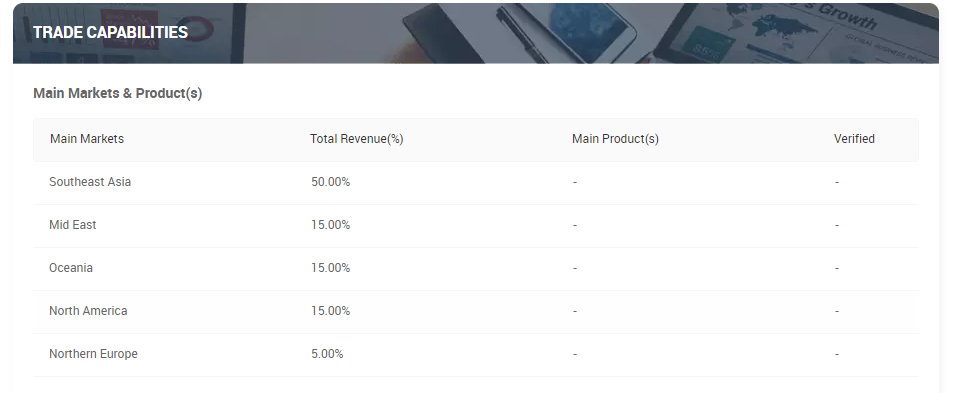
Task: Click the Main Markets column header
Action: [x=87, y=139]
